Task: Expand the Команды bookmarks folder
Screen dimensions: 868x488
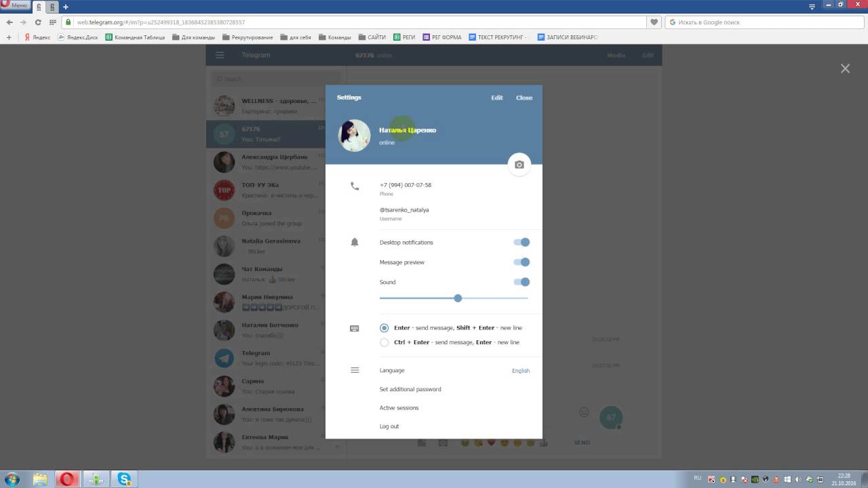Action: point(335,37)
